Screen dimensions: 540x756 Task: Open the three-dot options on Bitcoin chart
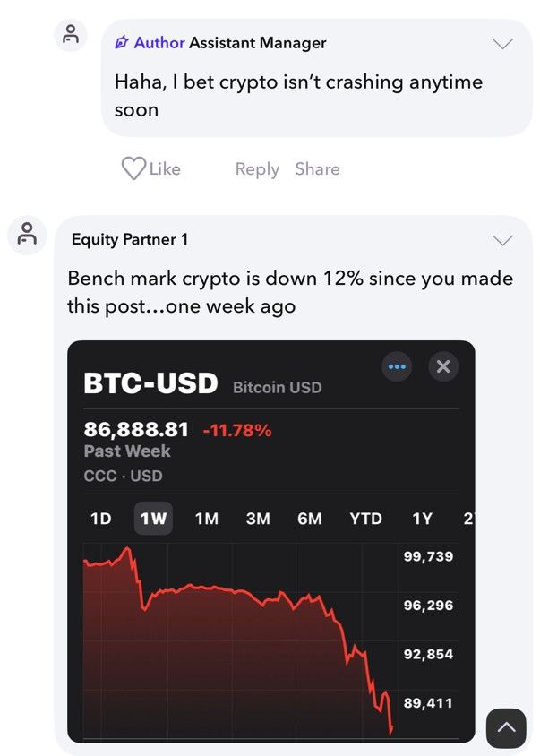(397, 367)
